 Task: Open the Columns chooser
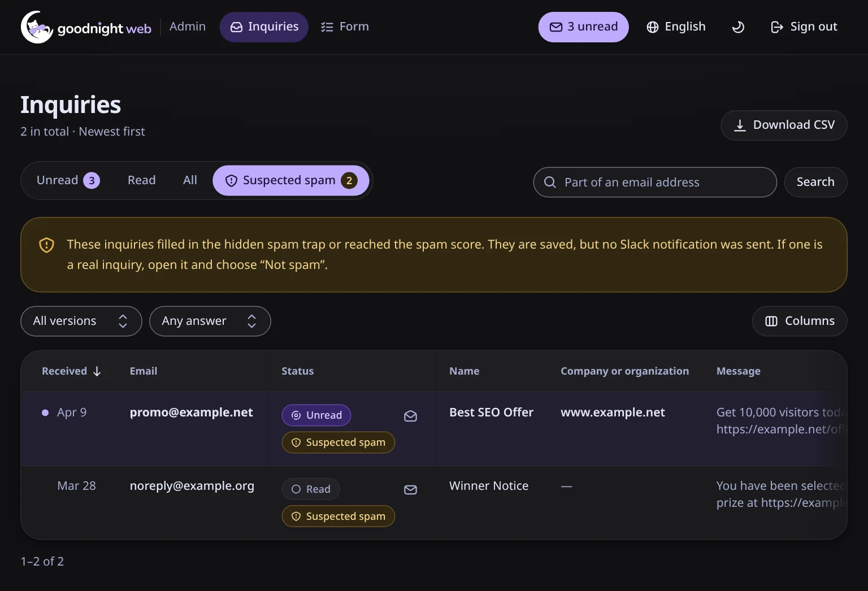click(x=800, y=321)
